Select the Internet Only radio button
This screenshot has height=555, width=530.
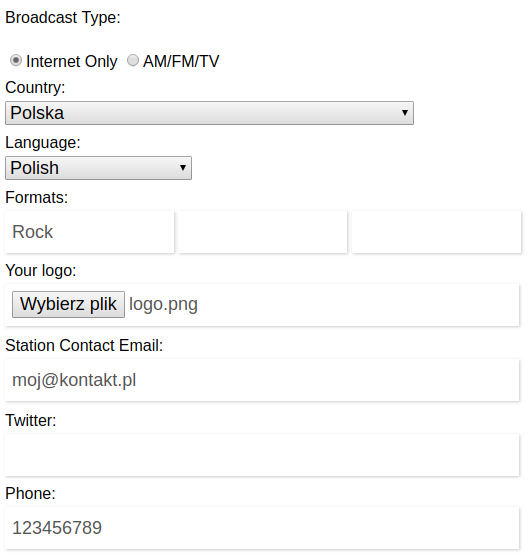pos(16,61)
